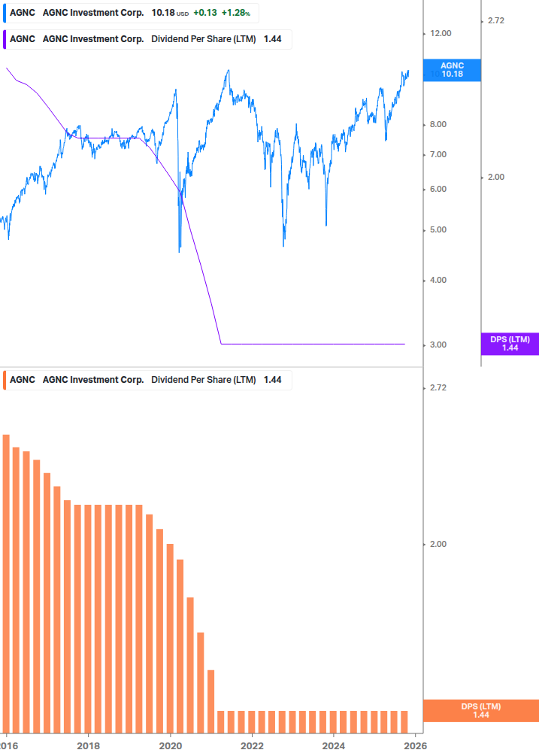Click the AGNC price legend with 10.18 USD
Viewport: 539px width, 756px height.
(131, 13)
